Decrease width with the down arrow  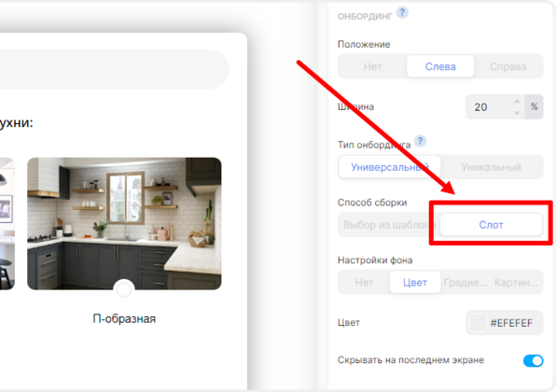517,113
